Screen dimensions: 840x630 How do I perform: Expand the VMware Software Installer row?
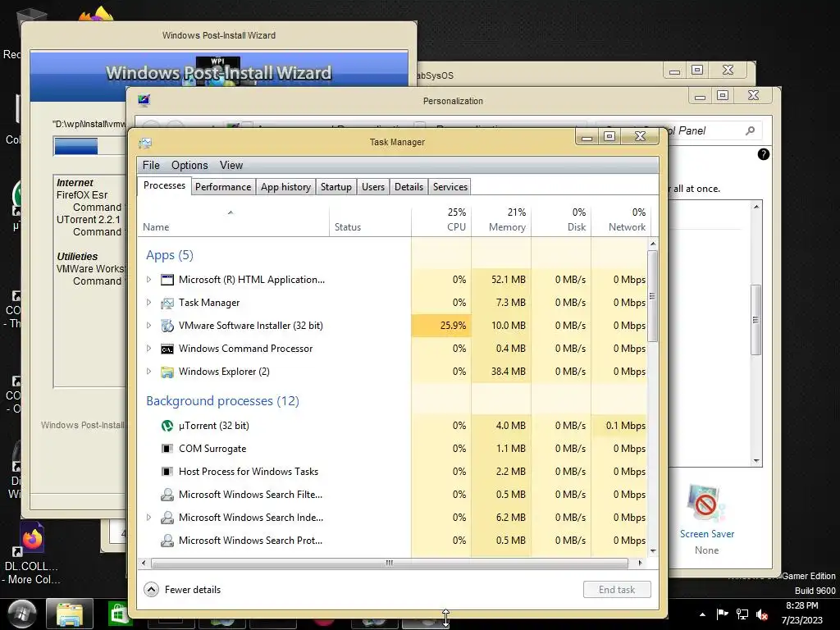pos(149,325)
